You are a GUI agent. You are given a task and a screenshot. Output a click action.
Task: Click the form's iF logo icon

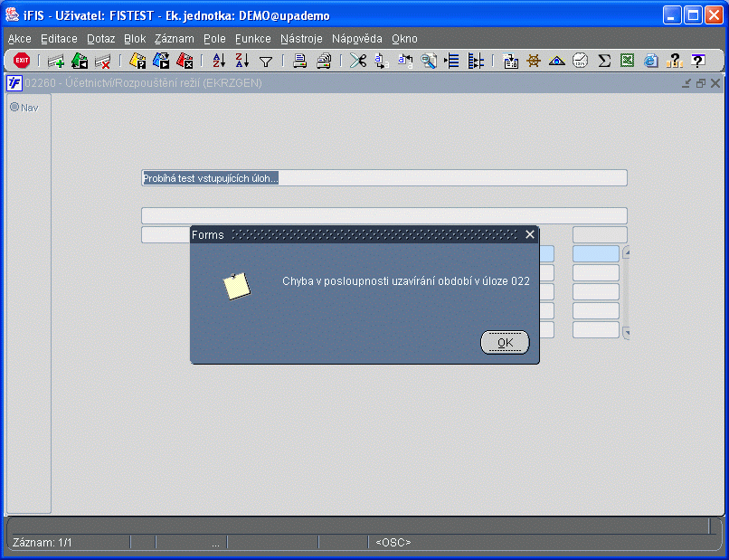[x=14, y=83]
